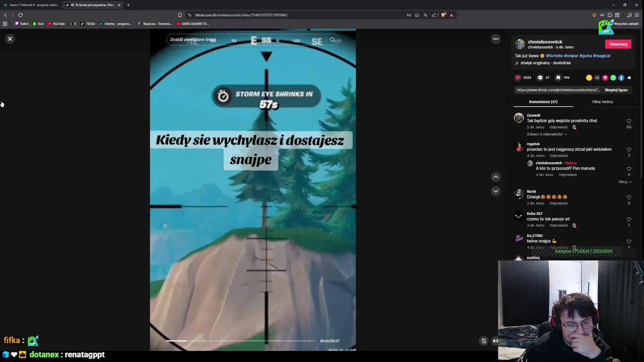Viewport: 644px width, 362px height.
Task: Open the Kick bookmark
Action: pyautogui.click(x=38, y=24)
